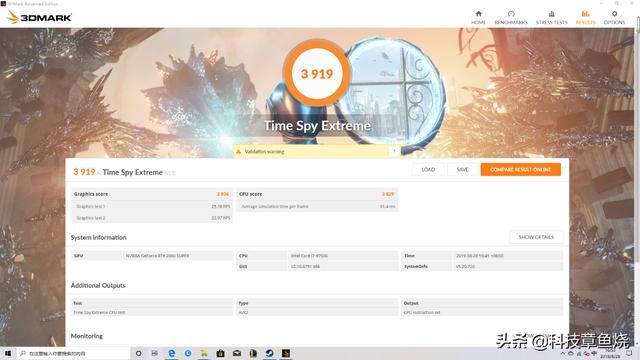Open Microsoft Store from the taskbar

[220, 353]
